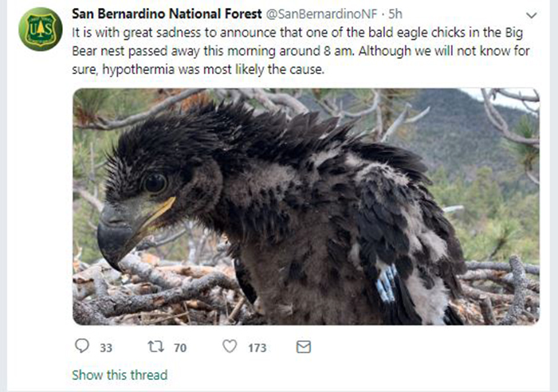Open the tweet by clicking its text

coord(301,51)
